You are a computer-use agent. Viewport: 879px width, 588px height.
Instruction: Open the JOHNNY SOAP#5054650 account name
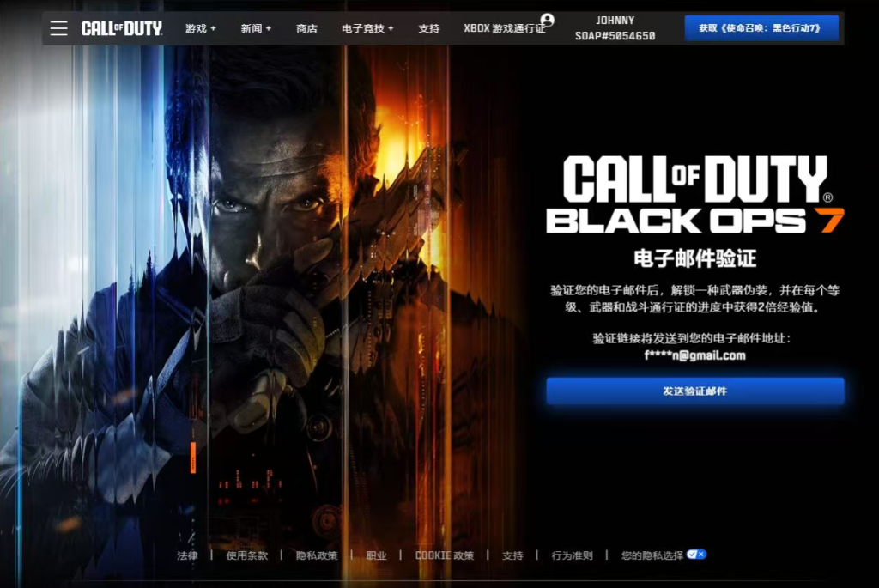(x=615, y=28)
